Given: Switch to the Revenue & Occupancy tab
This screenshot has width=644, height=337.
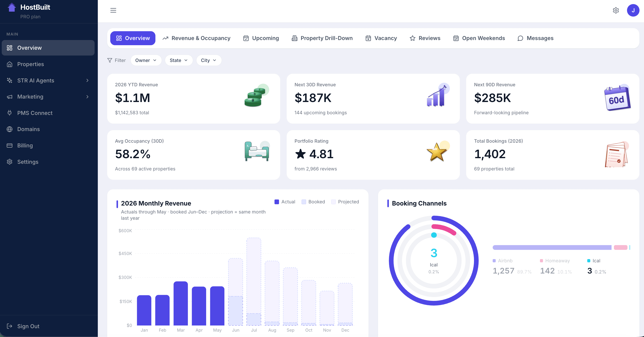Looking at the screenshot, I should (x=196, y=38).
